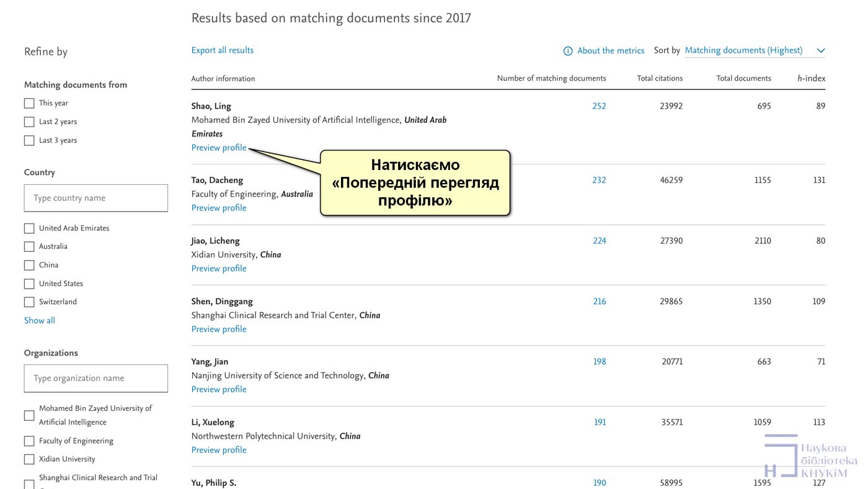Enable the Last 2 years filter
868x489 pixels.
click(29, 122)
